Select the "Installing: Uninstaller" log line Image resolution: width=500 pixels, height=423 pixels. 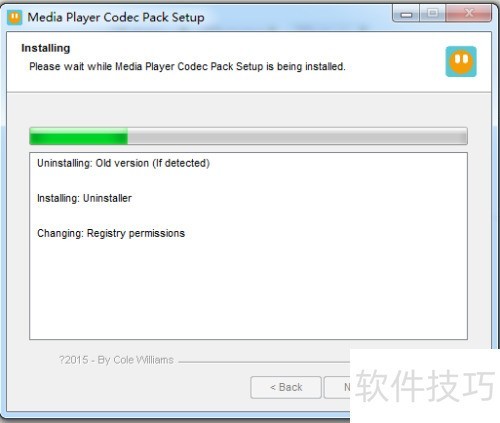tap(84, 198)
